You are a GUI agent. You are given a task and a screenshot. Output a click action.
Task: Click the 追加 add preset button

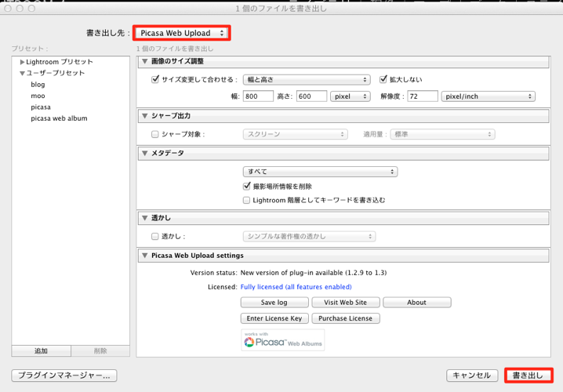pos(41,350)
